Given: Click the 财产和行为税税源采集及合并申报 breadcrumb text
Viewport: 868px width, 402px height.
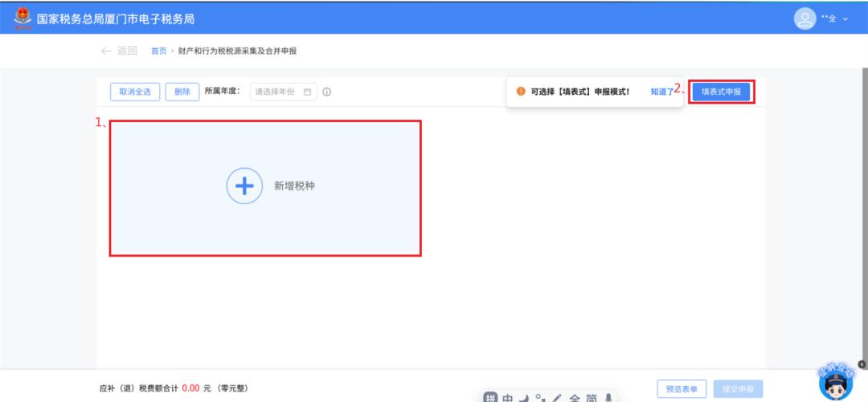Looking at the screenshot, I should (237, 51).
